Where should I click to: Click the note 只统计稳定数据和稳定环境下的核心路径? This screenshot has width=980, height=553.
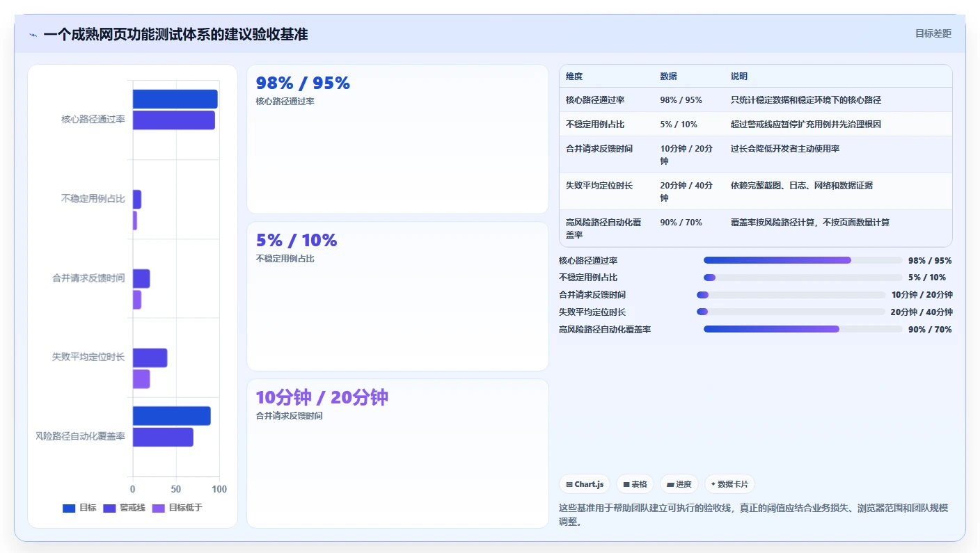coord(806,100)
